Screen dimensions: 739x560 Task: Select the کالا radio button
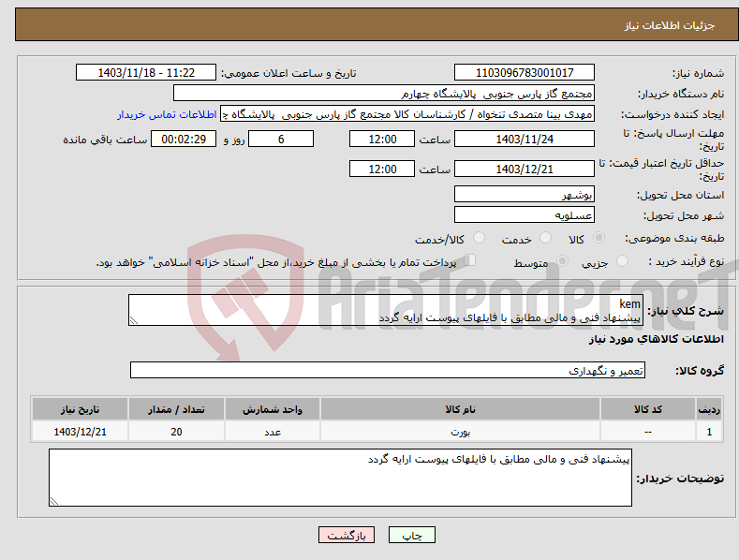(599, 238)
